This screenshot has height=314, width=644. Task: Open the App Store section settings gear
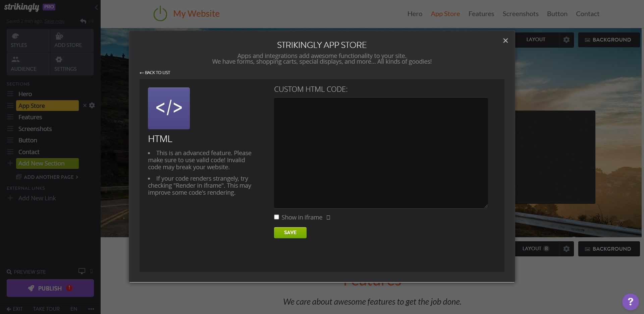92,106
